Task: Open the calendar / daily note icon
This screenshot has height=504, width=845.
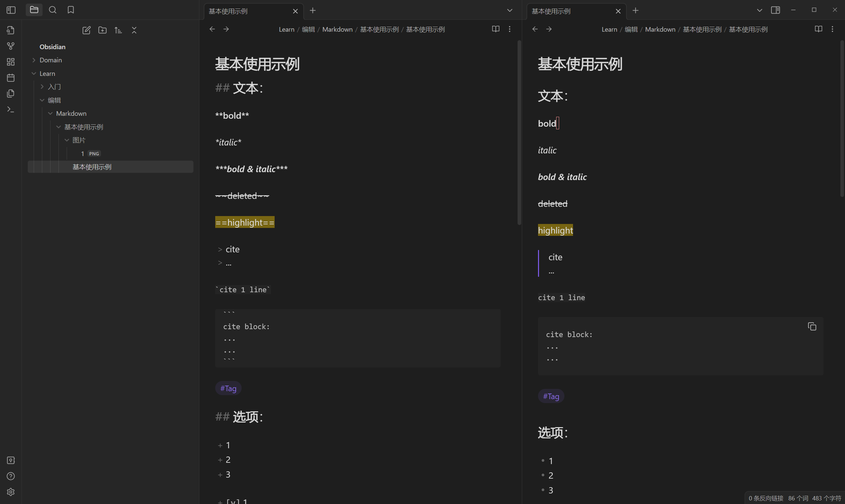Action: [x=11, y=78]
